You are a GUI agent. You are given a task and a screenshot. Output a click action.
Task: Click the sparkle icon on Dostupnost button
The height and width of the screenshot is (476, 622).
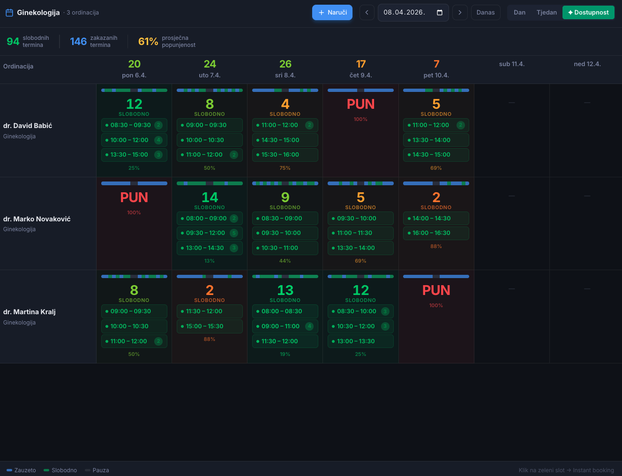pyautogui.click(x=570, y=13)
